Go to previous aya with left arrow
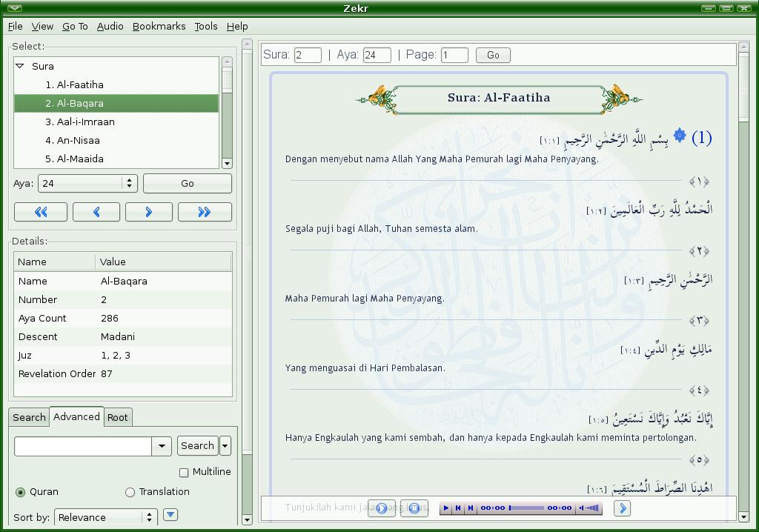This screenshot has width=759, height=532. click(96, 212)
